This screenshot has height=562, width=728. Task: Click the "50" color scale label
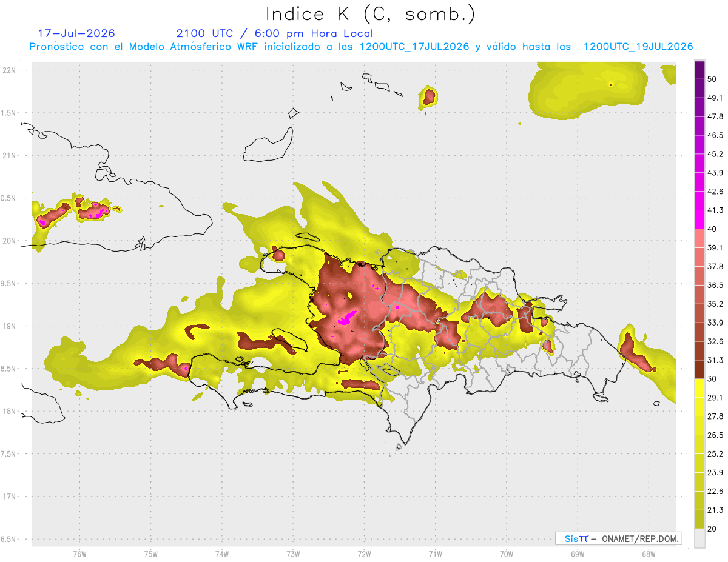713,79
